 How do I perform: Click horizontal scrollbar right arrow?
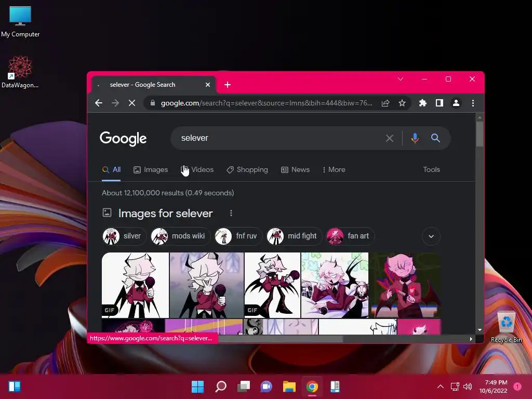pos(471,339)
